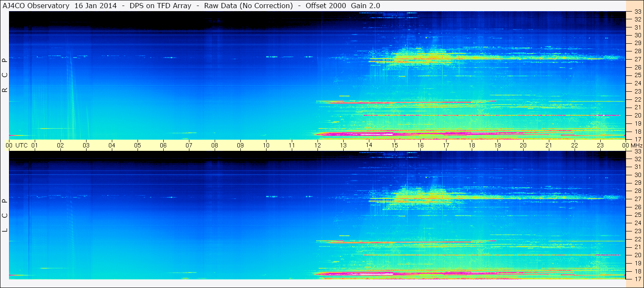Click the RCP panel label on left
Screen dimensions: 644x288
(5, 75)
